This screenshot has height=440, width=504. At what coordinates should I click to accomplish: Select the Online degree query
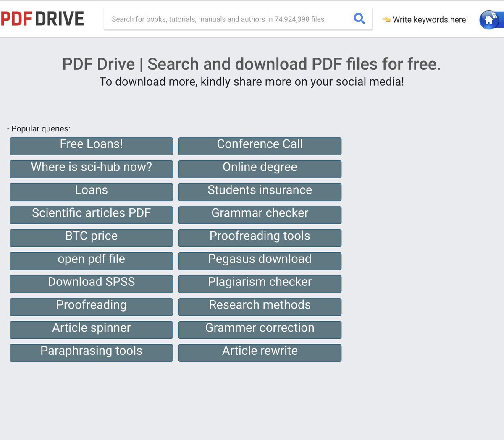point(260,169)
